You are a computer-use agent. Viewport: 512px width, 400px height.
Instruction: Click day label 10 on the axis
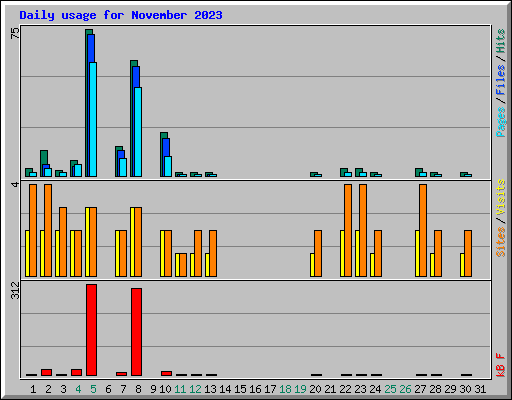pyautogui.click(x=165, y=389)
